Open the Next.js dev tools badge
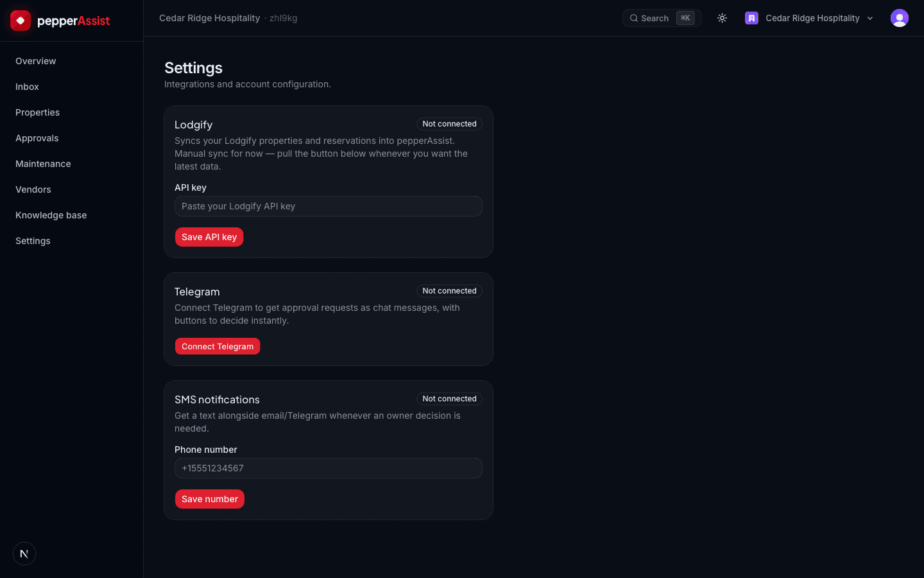The width and height of the screenshot is (924, 578). [24, 554]
